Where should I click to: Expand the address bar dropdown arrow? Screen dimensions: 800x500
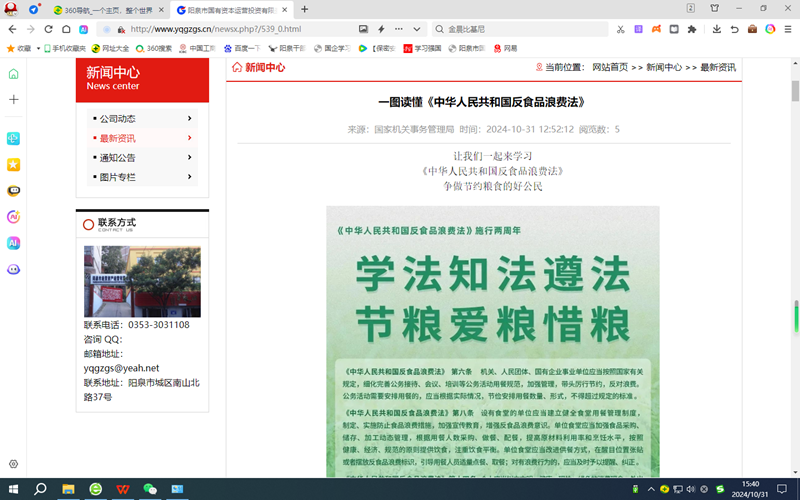(x=416, y=29)
